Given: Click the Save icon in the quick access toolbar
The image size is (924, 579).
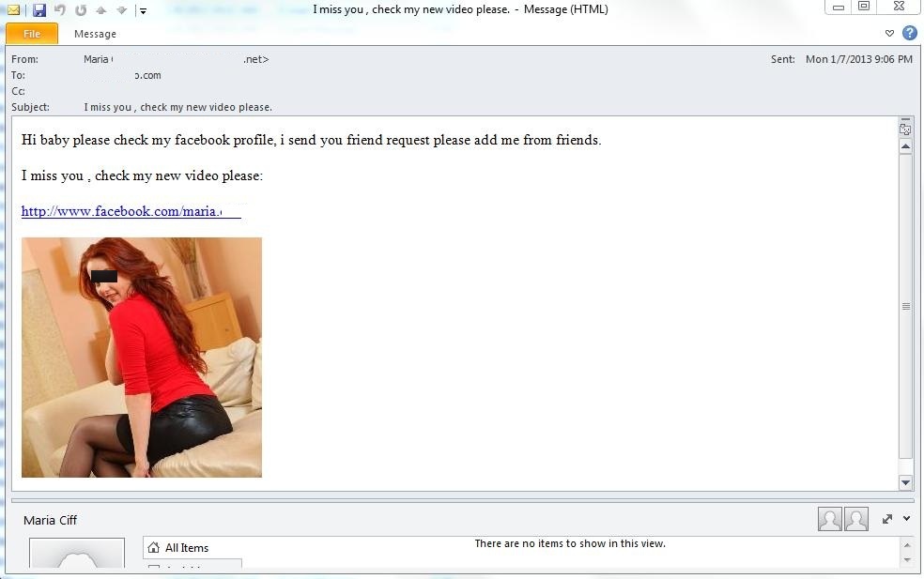Looking at the screenshot, I should click(x=38, y=10).
